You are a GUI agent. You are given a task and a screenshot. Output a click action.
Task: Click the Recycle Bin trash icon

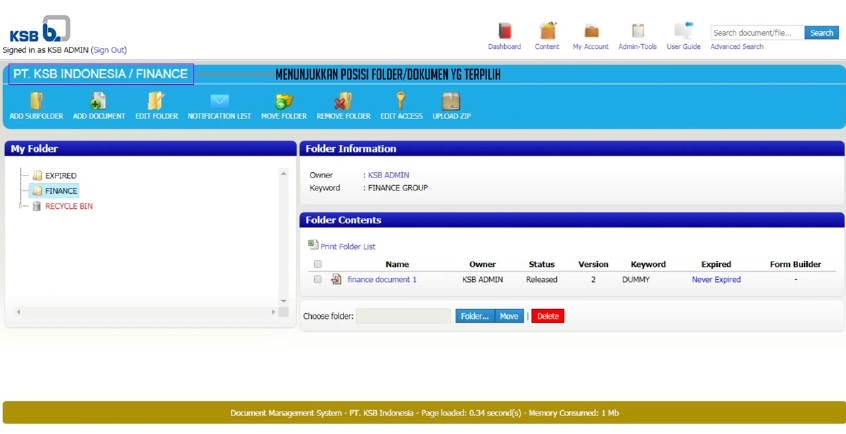click(37, 206)
